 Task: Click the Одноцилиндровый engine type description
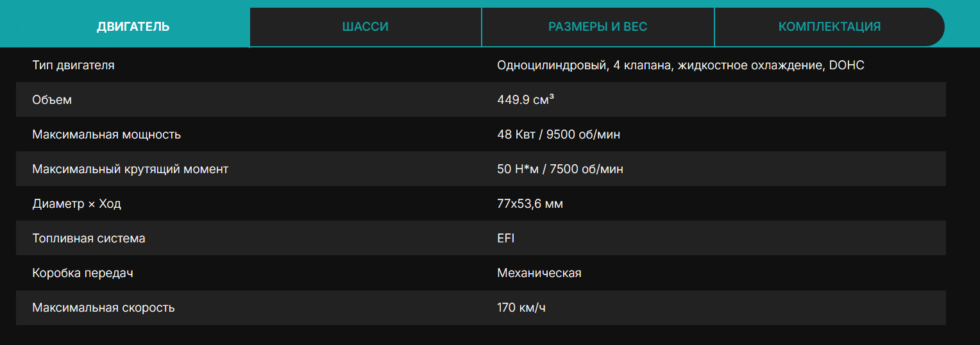[x=680, y=65]
